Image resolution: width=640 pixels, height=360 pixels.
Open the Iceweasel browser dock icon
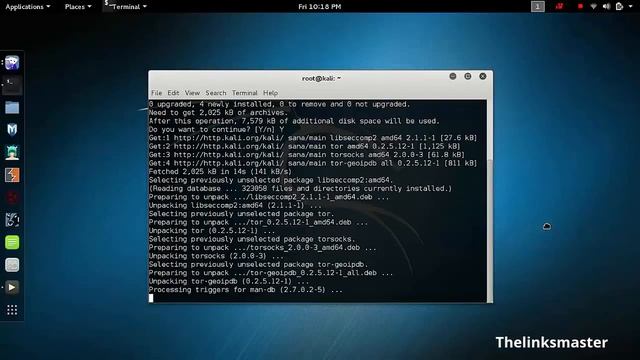12,62
